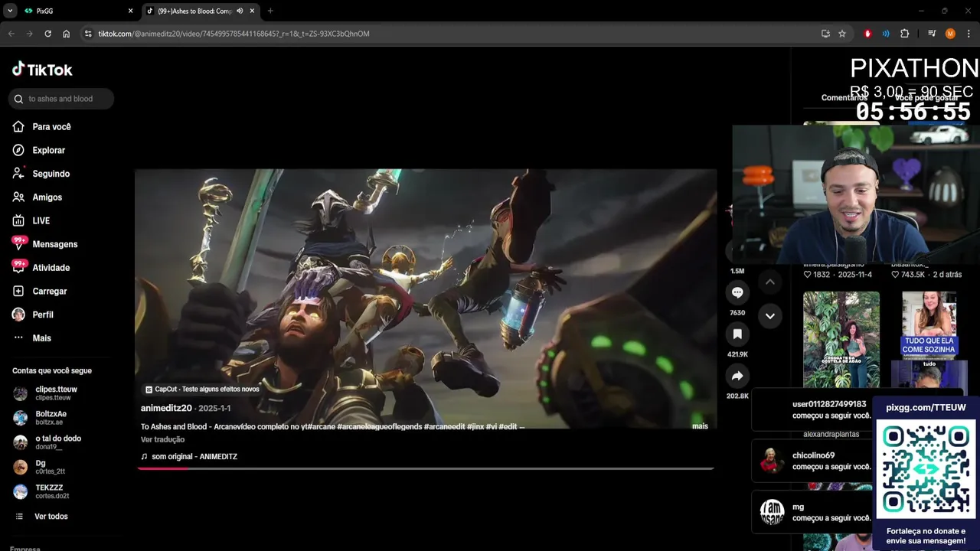Screen dimensions: 980x551
Task: Click the TikTok search field
Action: pos(61,99)
